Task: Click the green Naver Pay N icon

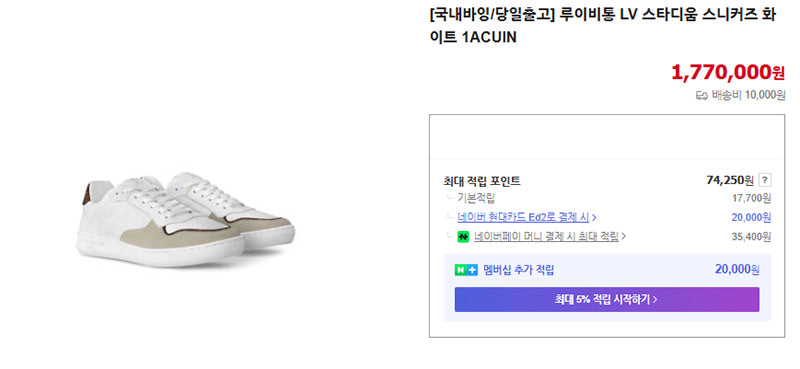Action: click(463, 237)
